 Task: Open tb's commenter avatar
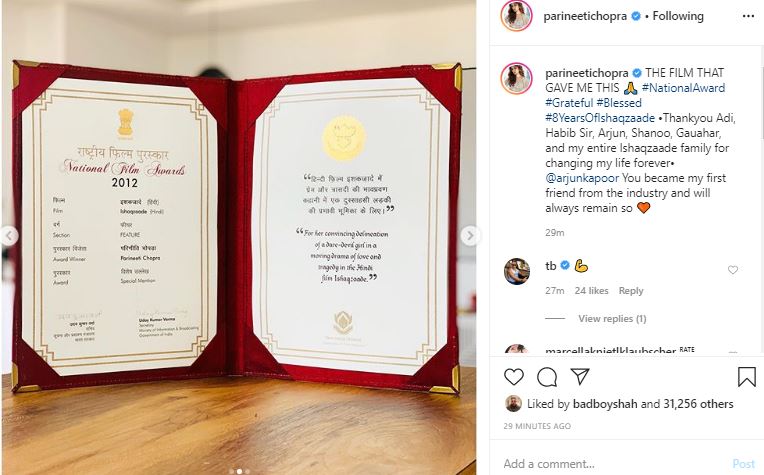click(516, 271)
